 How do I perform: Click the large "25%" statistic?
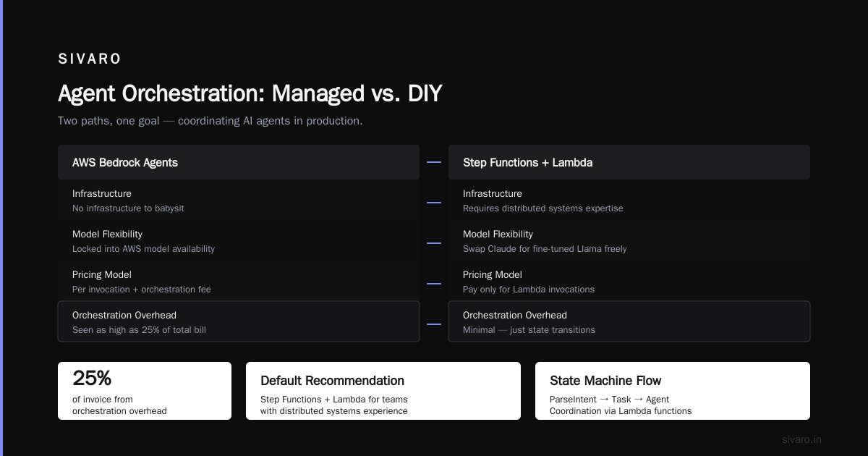point(92,379)
